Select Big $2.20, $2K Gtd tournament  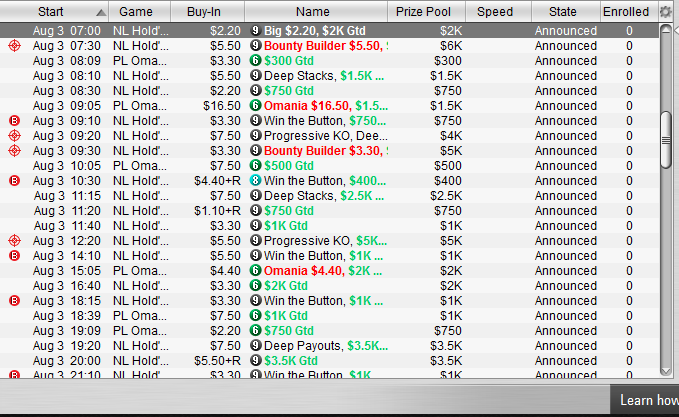[x=315, y=31]
